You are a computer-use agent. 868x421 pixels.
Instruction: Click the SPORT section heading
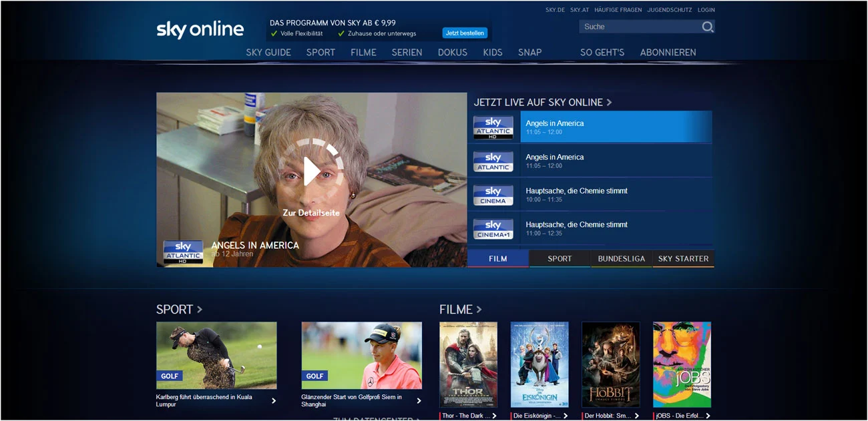pos(175,310)
